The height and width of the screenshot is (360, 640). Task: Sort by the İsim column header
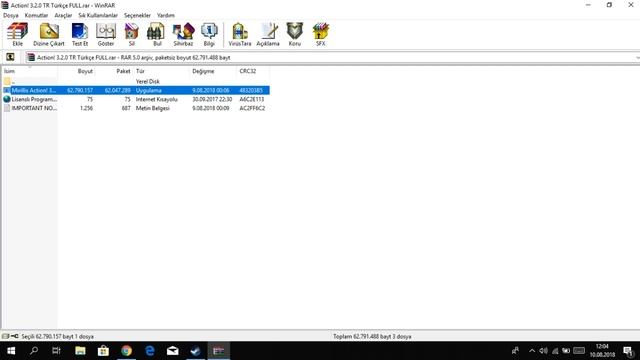click(29, 71)
